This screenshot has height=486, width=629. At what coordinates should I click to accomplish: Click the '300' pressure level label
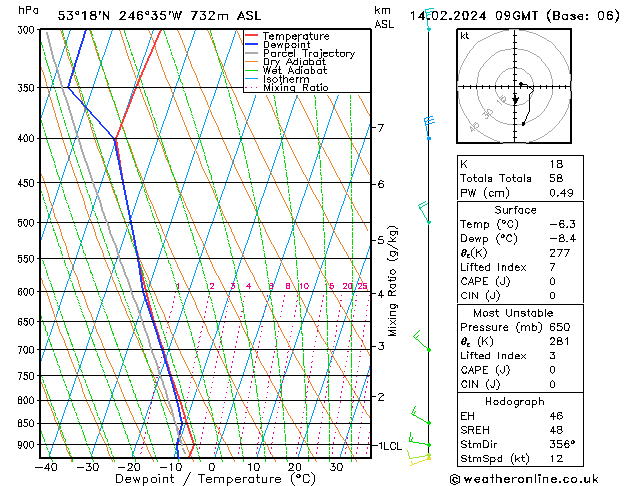pyautogui.click(x=28, y=30)
